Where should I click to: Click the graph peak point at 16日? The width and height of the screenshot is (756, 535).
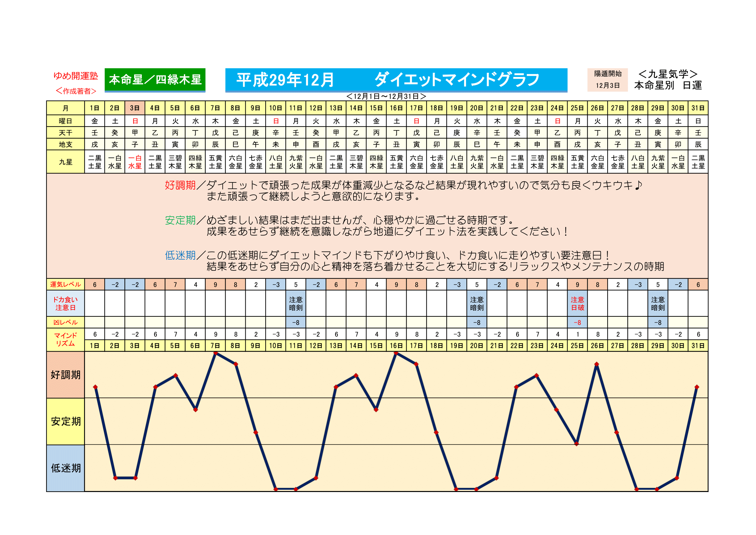[396, 353]
